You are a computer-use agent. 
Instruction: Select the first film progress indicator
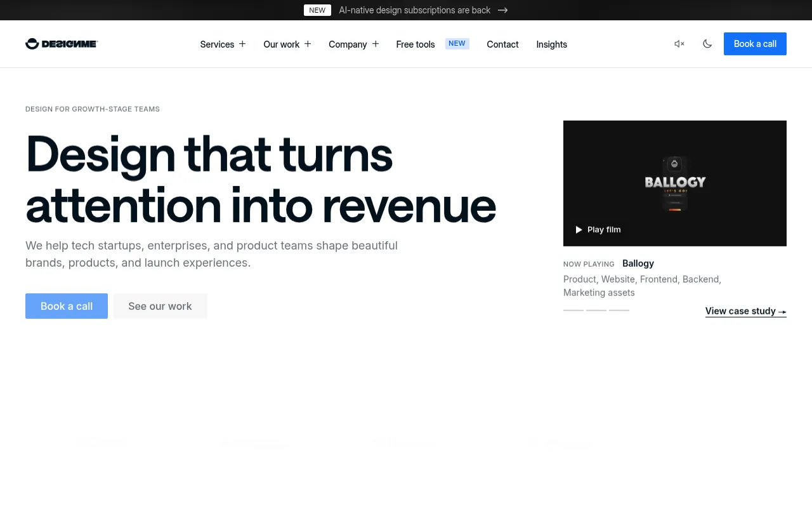tap(573, 311)
